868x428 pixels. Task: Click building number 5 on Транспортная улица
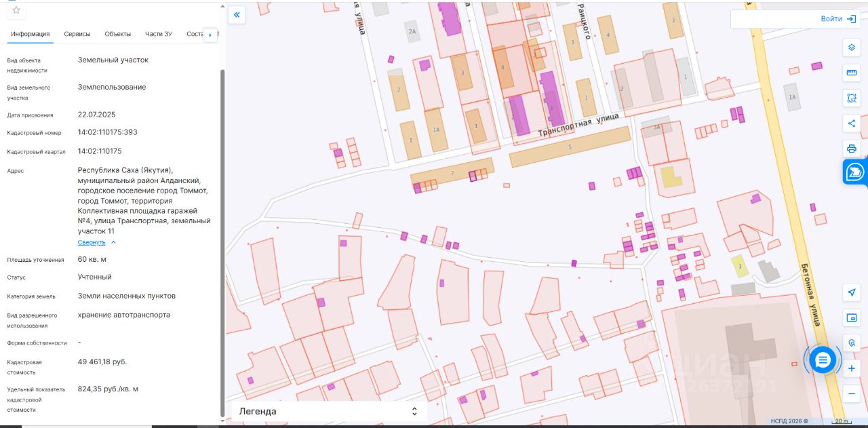click(570, 147)
